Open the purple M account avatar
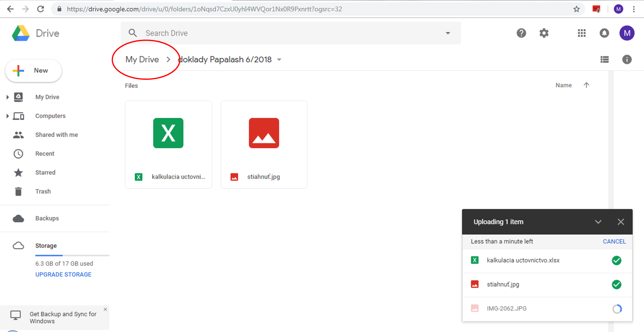Screen dimensions: 644x332 pos(627,33)
